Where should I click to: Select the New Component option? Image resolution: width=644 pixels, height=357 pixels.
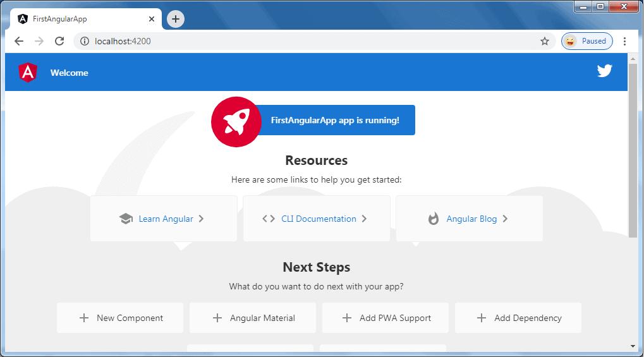(120, 318)
